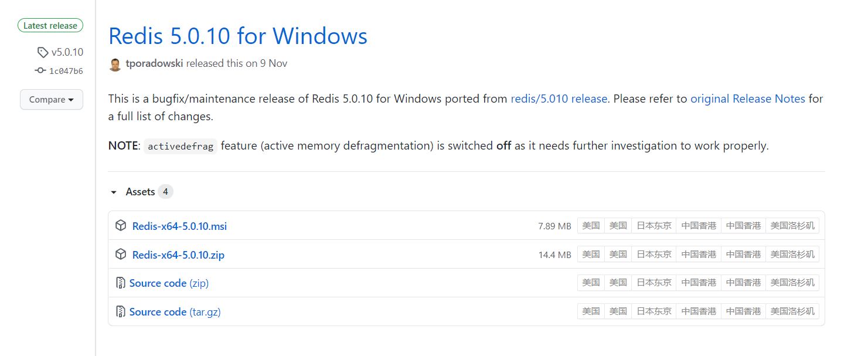The height and width of the screenshot is (356, 868).
Task: Click the Latest release badge
Action: point(50,25)
